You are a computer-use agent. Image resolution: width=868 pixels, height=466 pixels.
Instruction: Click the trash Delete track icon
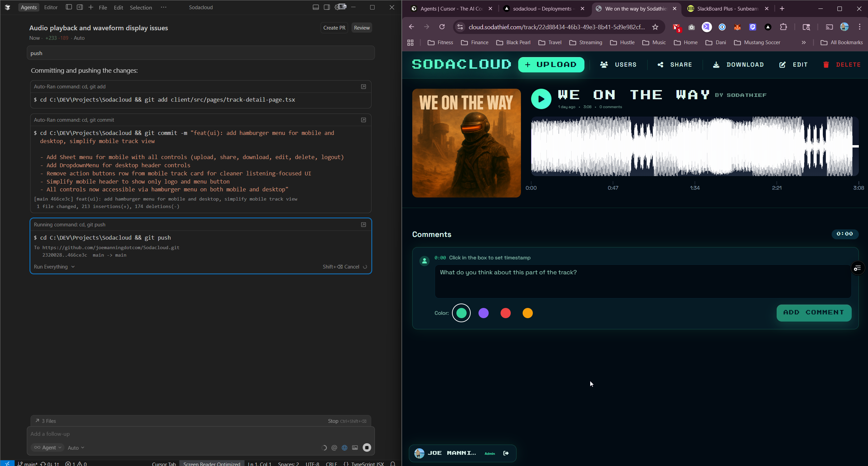[826, 65]
